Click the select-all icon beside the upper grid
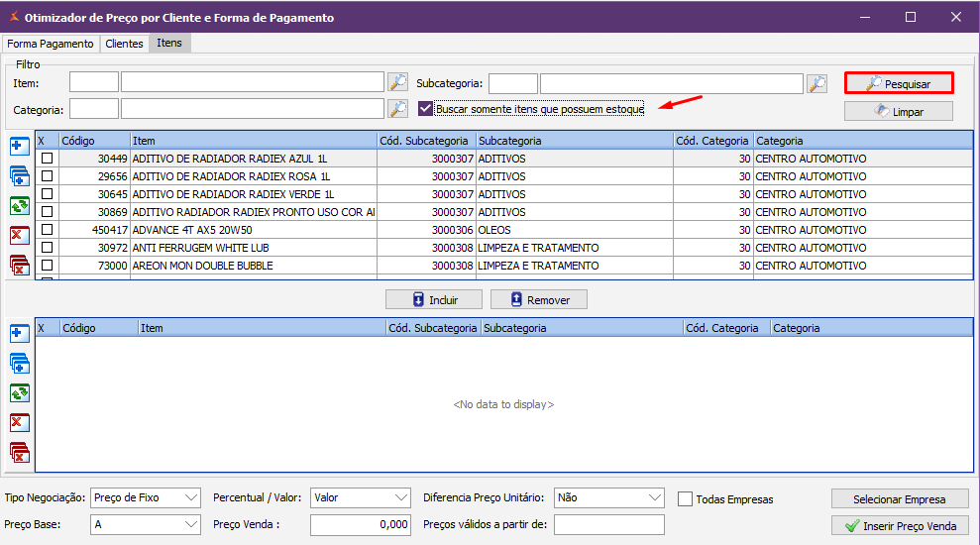 coord(19,175)
